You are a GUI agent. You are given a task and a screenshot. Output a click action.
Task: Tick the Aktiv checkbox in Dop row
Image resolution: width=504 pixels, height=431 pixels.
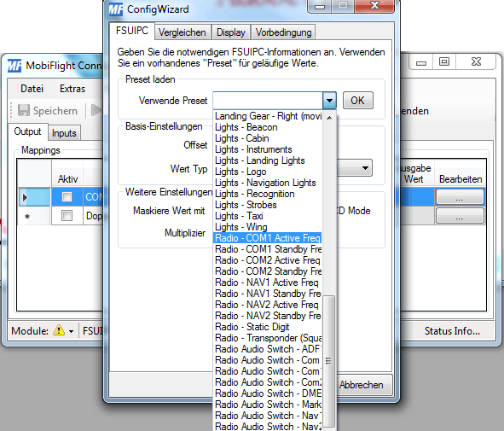tap(67, 215)
